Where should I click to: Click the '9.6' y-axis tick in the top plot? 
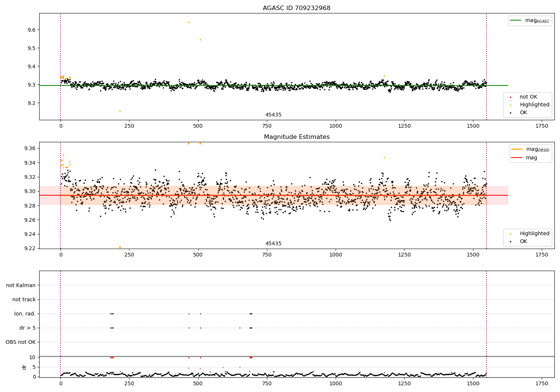pos(31,30)
